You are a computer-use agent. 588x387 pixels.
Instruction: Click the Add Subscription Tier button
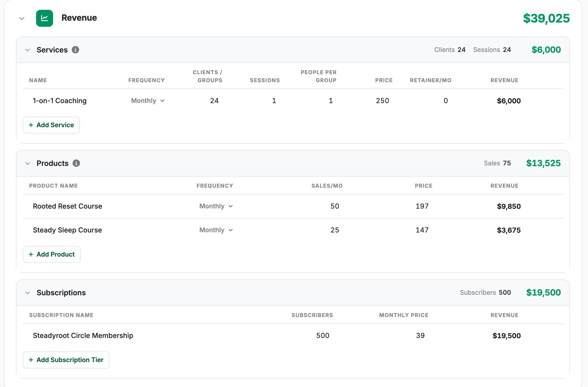66,360
